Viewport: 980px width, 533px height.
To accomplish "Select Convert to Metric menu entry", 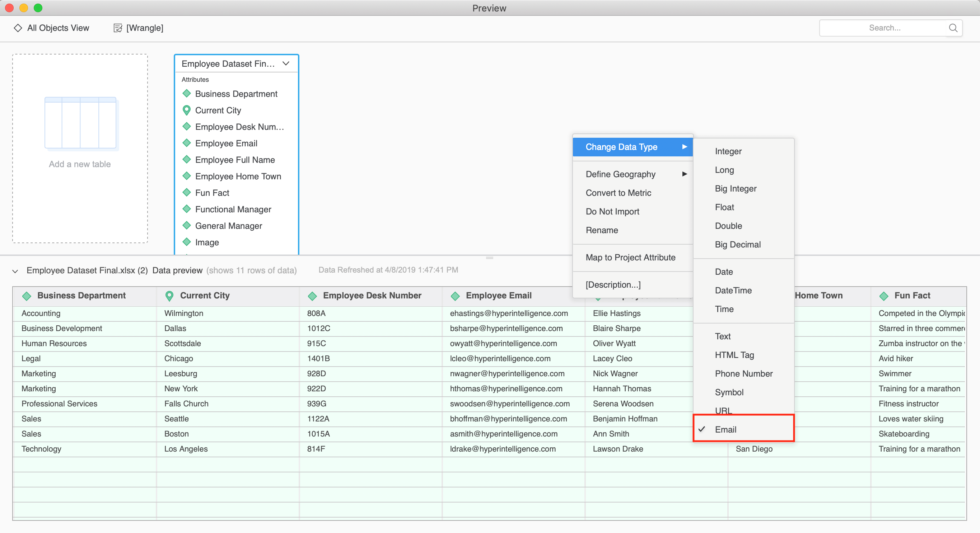I will coord(618,193).
